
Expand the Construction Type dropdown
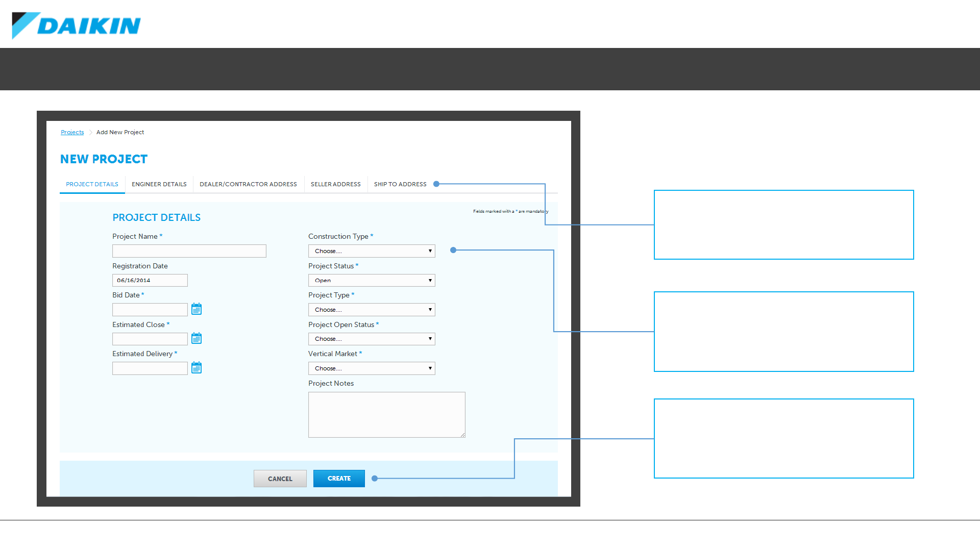[x=372, y=251]
